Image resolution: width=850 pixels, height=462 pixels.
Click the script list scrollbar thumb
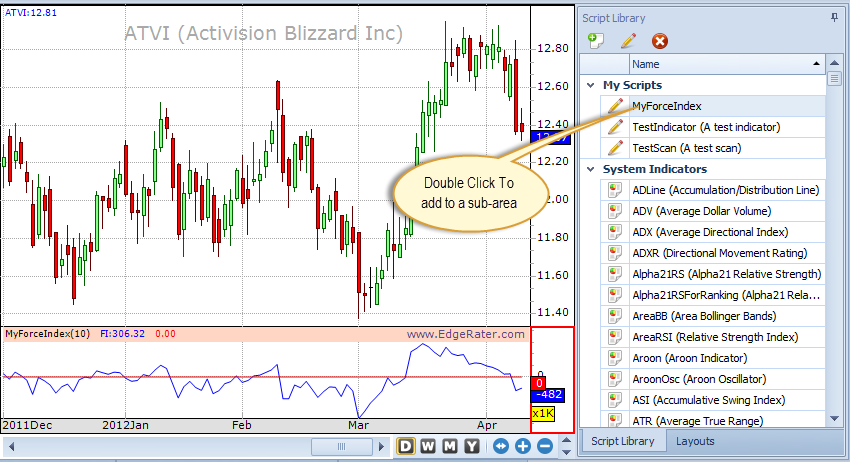pyautogui.click(x=834, y=79)
